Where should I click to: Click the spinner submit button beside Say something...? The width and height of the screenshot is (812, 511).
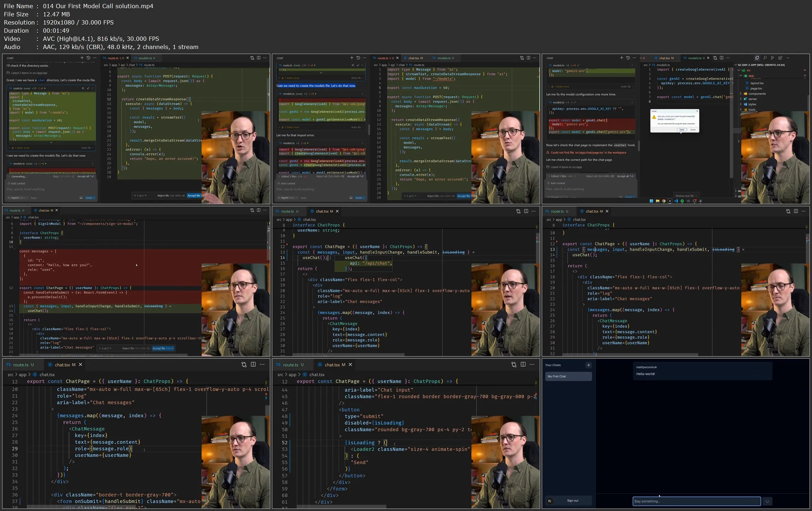click(767, 501)
